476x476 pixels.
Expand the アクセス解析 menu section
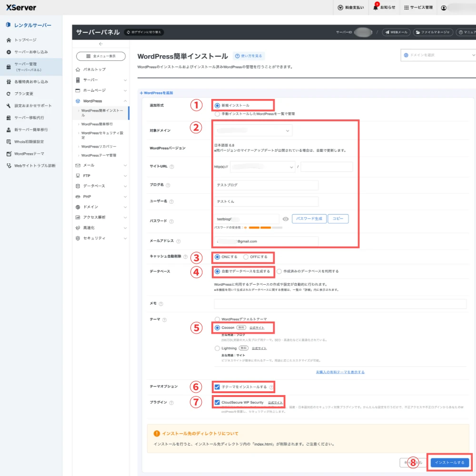pos(101,218)
